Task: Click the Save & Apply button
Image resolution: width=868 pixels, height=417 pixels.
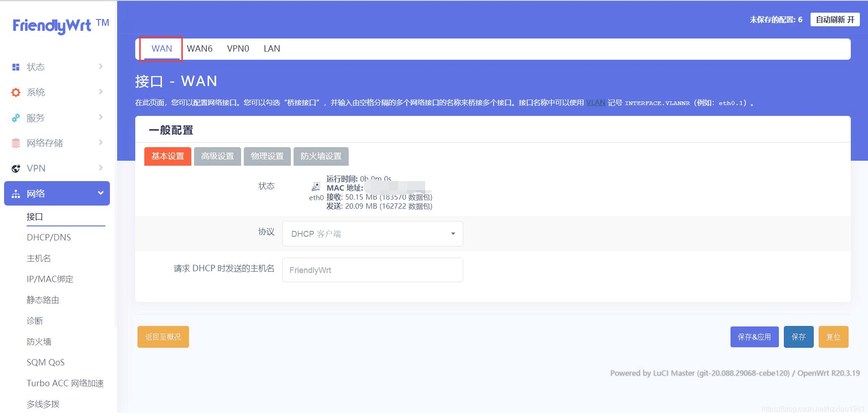Action: 754,337
